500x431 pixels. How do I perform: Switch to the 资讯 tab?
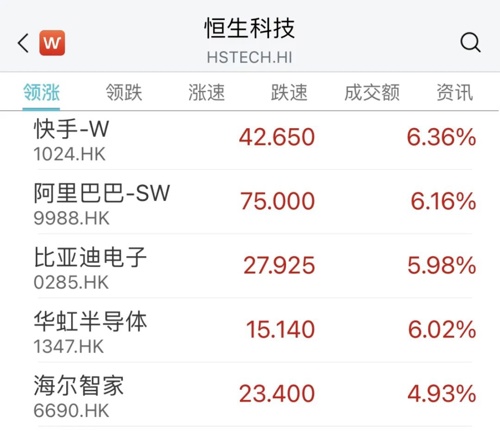coord(455,92)
